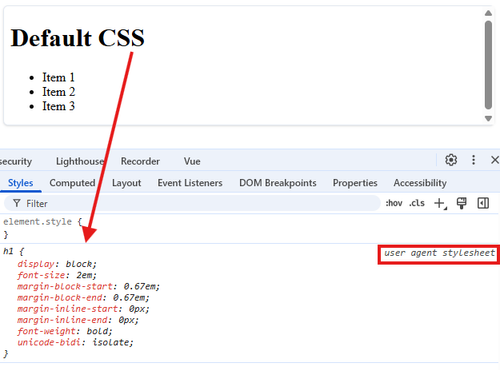
Task: Click the 'Item 2' list entry
Action: click(x=59, y=92)
